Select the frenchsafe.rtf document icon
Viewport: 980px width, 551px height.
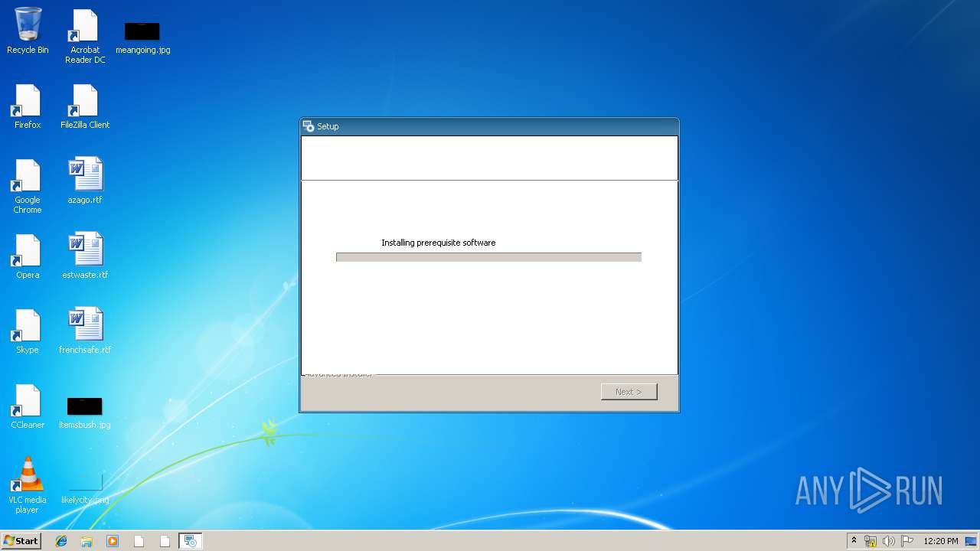[x=85, y=331]
